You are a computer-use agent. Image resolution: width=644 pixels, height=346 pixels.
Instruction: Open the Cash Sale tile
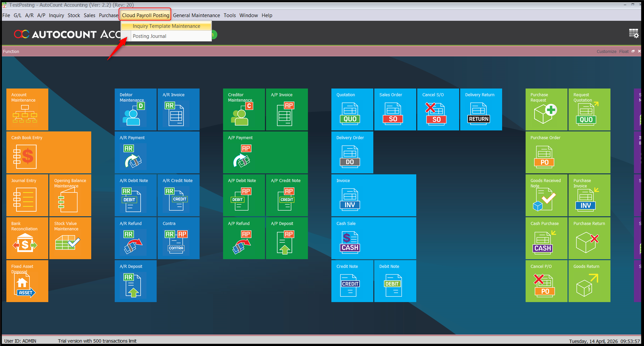coord(374,238)
